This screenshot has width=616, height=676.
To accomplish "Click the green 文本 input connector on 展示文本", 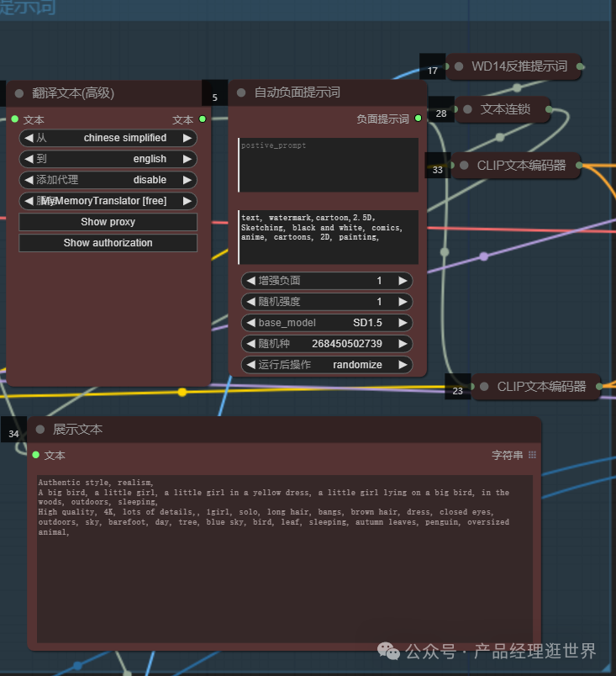I will 36,455.
